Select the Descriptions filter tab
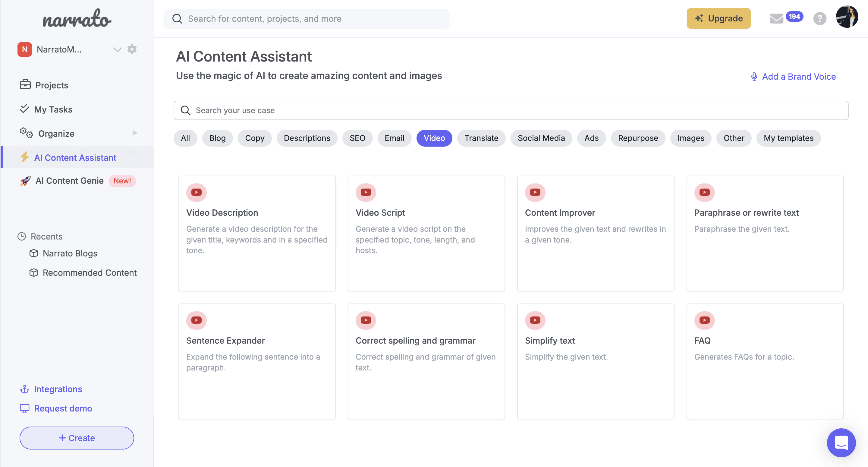The width and height of the screenshot is (868, 467). [307, 138]
